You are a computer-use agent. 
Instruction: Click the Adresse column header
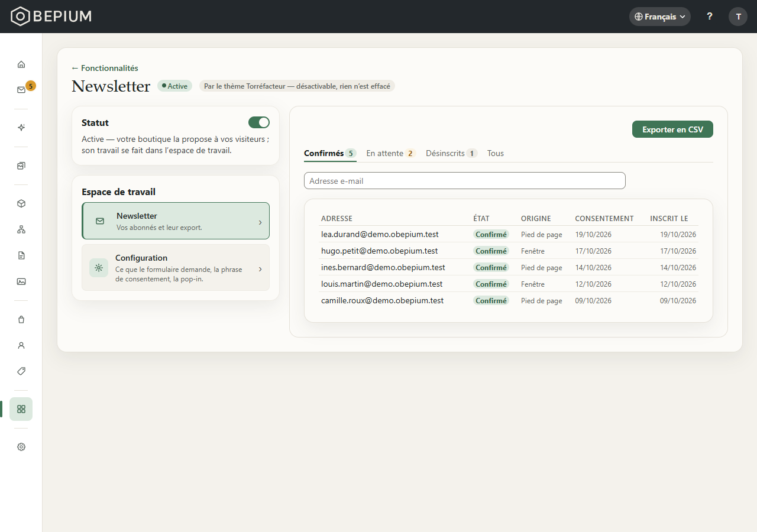pyautogui.click(x=337, y=219)
